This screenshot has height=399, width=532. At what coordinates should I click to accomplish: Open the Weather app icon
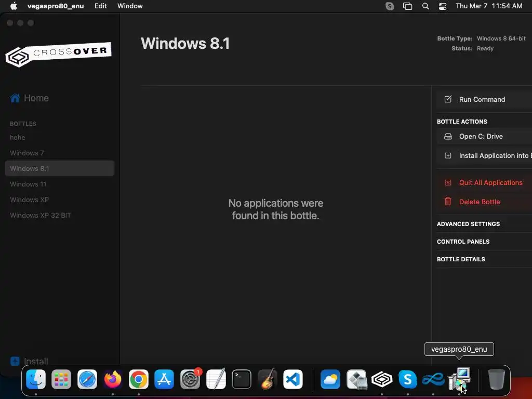click(x=330, y=379)
